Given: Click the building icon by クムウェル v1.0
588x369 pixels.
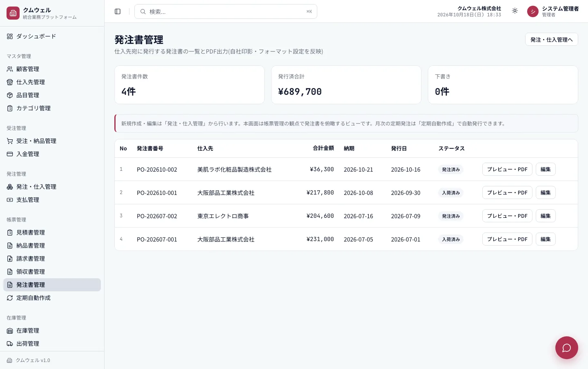Looking at the screenshot, I should point(9,360).
